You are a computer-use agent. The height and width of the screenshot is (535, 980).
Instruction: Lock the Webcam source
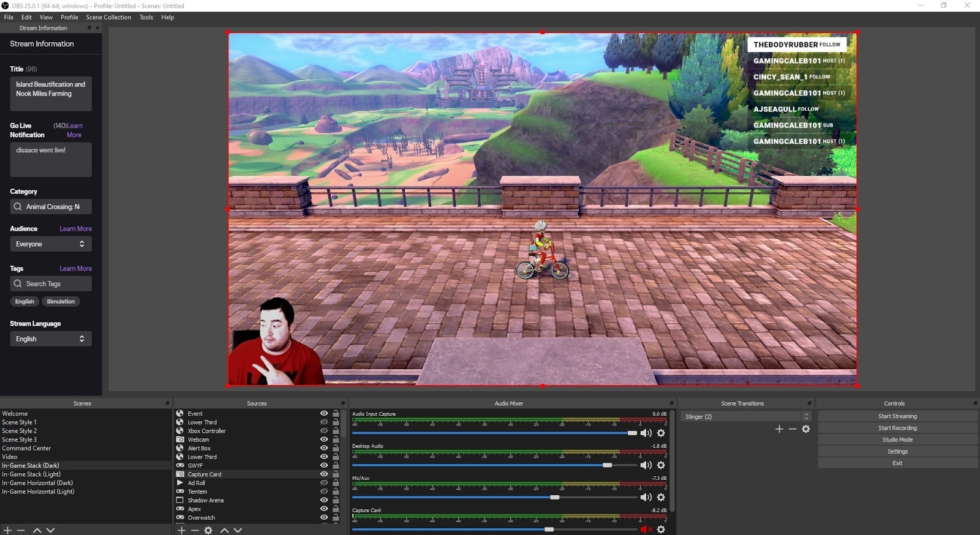point(336,440)
